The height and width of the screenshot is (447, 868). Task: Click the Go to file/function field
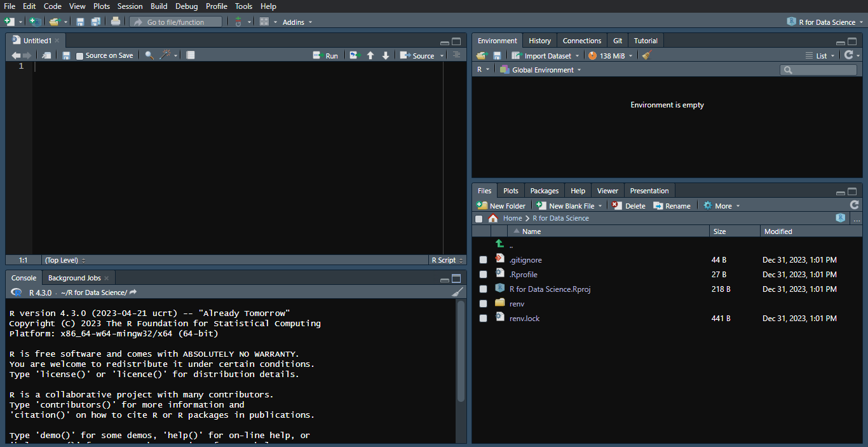[176, 22]
